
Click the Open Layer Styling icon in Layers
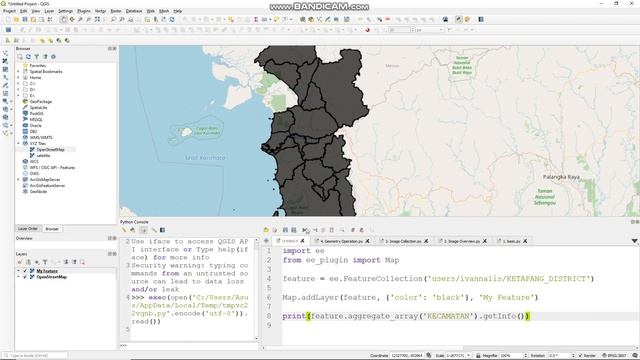point(20,262)
